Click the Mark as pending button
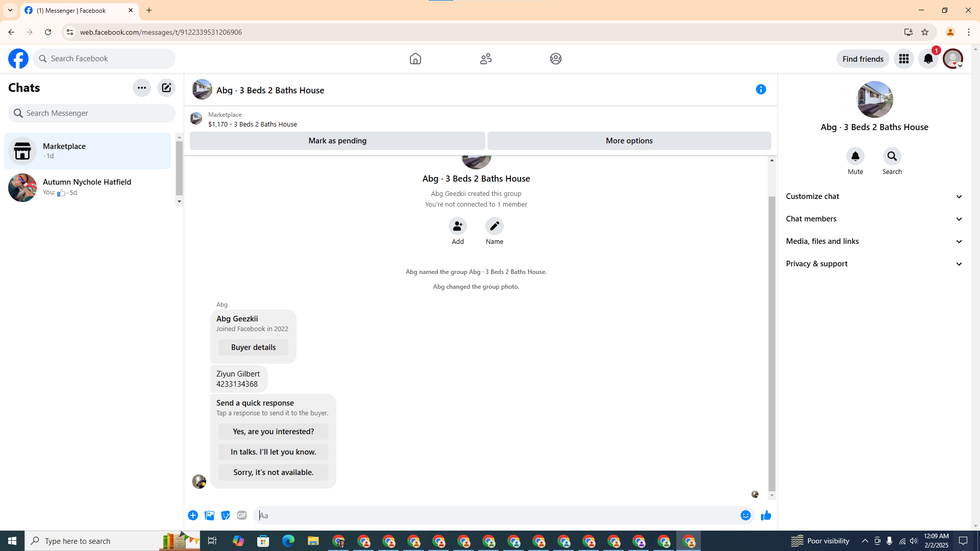Image resolution: width=980 pixels, height=551 pixels. pyautogui.click(x=337, y=141)
